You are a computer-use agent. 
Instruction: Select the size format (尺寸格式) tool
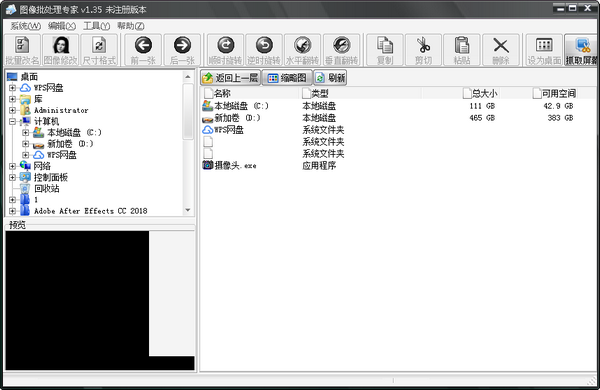[x=99, y=50]
